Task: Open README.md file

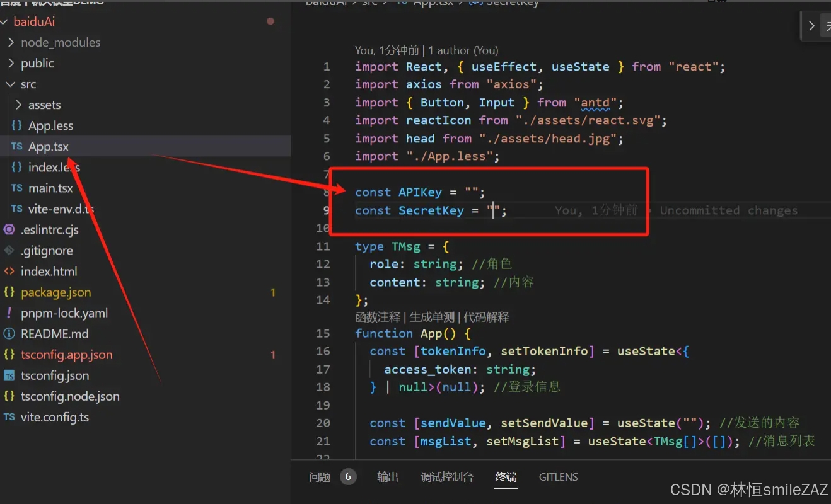Action: click(55, 334)
